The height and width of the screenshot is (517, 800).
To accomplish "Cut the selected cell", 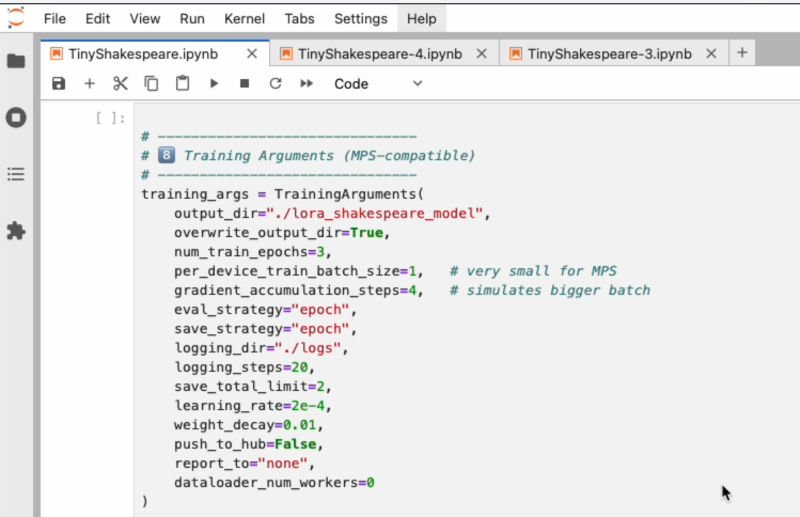I will [x=120, y=84].
